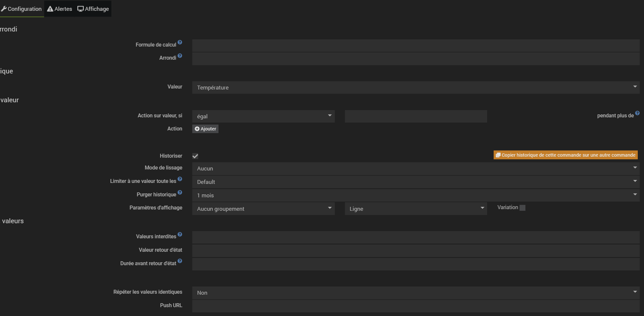Image resolution: width=644 pixels, height=316 pixels.
Task: Open the Ligne chart type dropdown
Action: (x=416, y=209)
